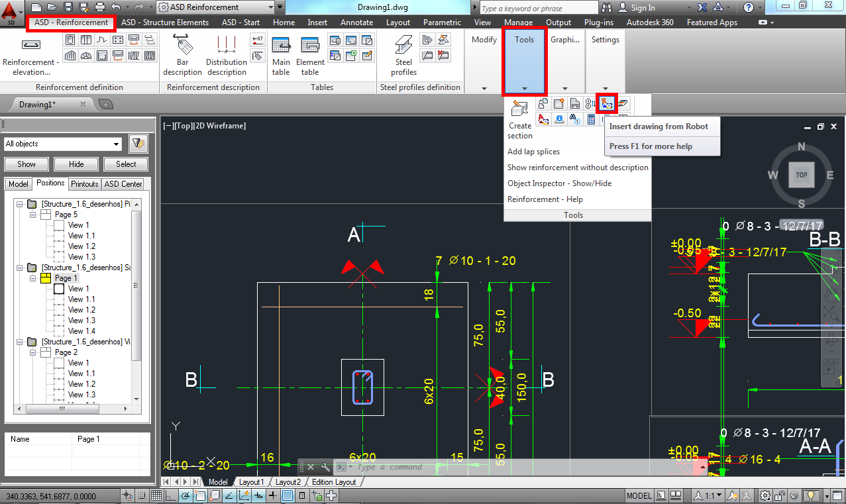Launch the Element table tool
The height and width of the screenshot is (504, 846).
pyautogui.click(x=310, y=56)
